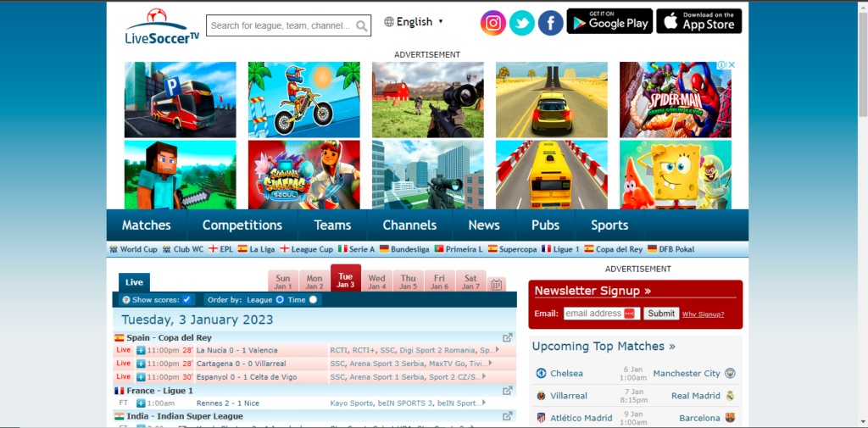Click the Villarreal crest in Upcoming Top Matches
This screenshot has width=868, height=428.
[x=541, y=396]
